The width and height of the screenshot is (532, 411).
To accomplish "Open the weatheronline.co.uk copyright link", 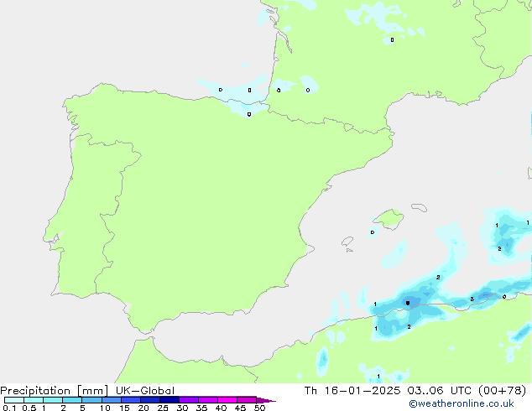I will (x=462, y=404).
